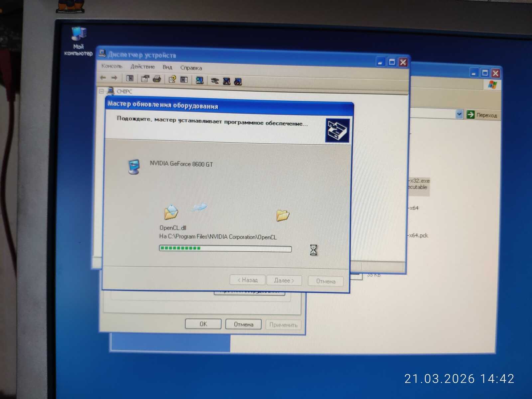Open the Справка menu

pyautogui.click(x=191, y=68)
